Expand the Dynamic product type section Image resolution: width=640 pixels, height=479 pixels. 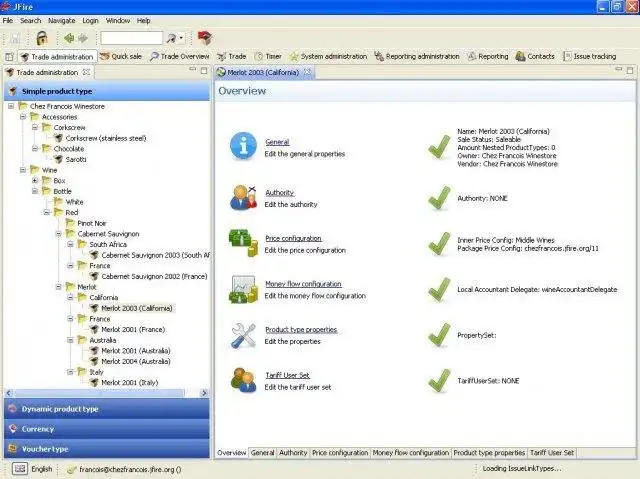coord(107,409)
